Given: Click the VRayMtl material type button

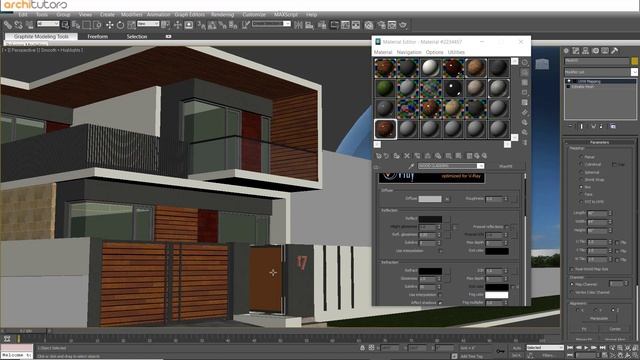Looking at the screenshot, I should [506, 166].
